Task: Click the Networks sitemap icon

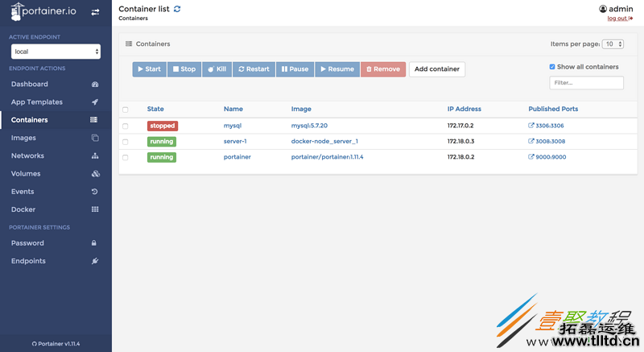Action: [x=95, y=156]
